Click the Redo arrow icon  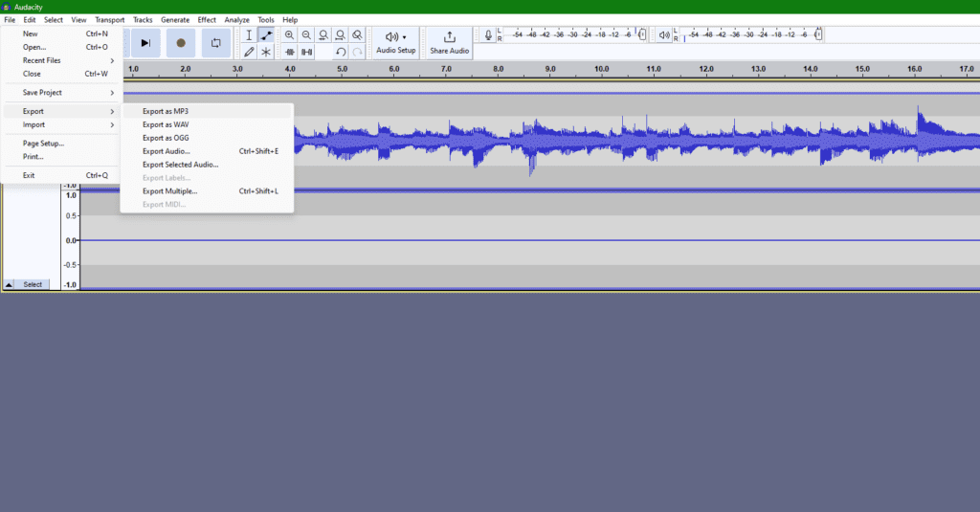pyautogui.click(x=357, y=52)
